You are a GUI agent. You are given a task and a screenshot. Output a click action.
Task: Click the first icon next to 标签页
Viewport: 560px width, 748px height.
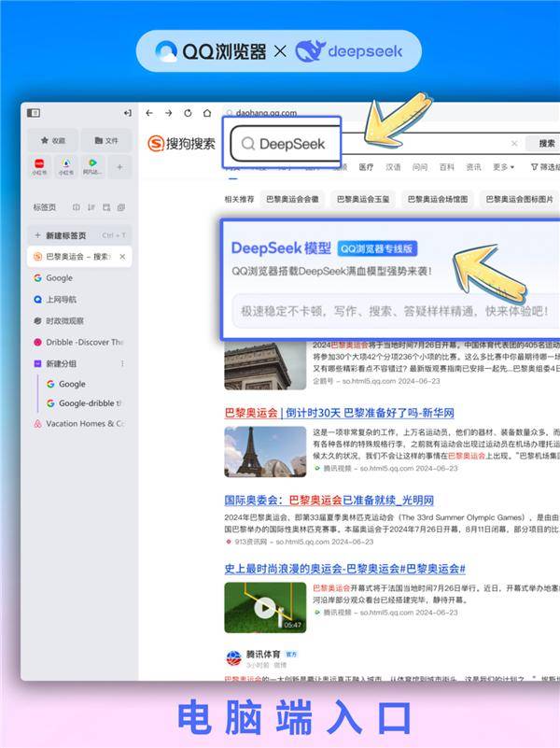[x=77, y=207]
